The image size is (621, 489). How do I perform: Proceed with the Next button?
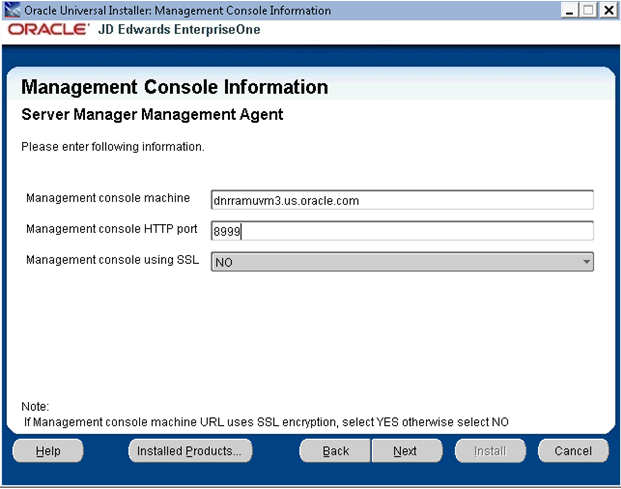(405, 451)
